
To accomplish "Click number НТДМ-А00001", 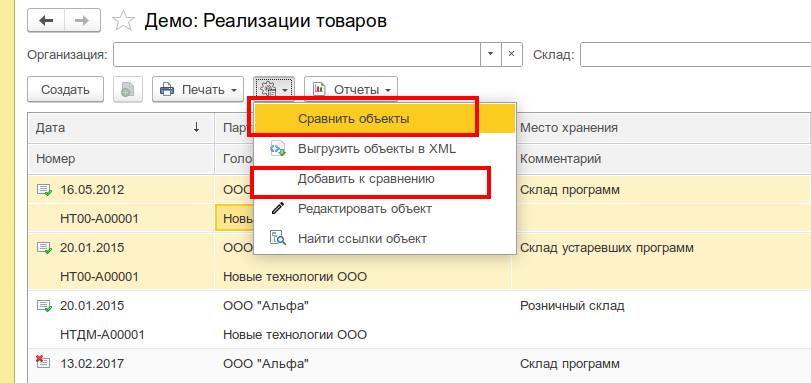I will (102, 335).
